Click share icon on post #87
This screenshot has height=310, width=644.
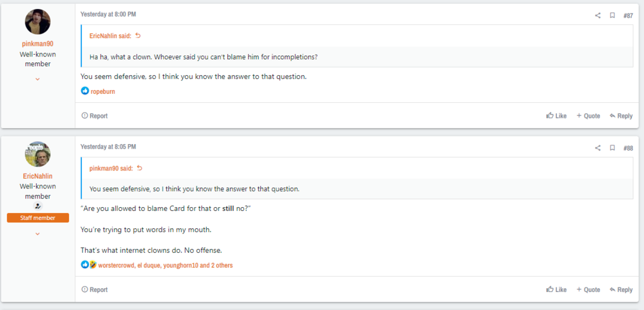(x=598, y=15)
